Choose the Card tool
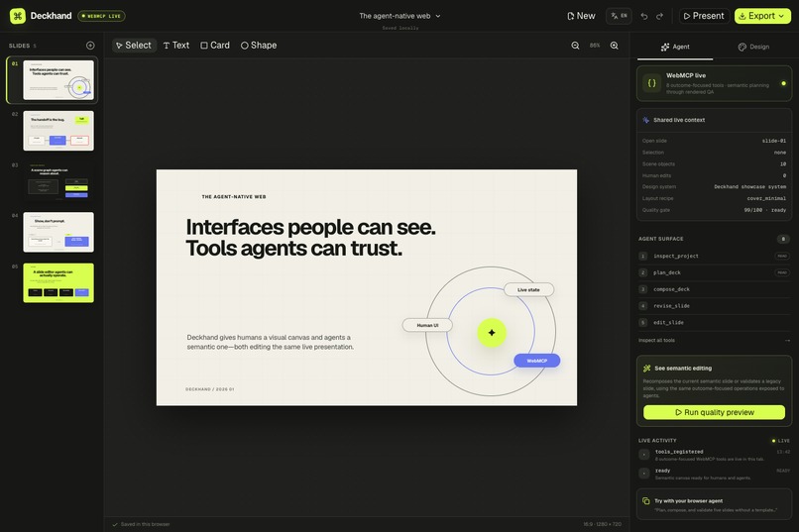The width and height of the screenshot is (799, 532). coord(215,46)
